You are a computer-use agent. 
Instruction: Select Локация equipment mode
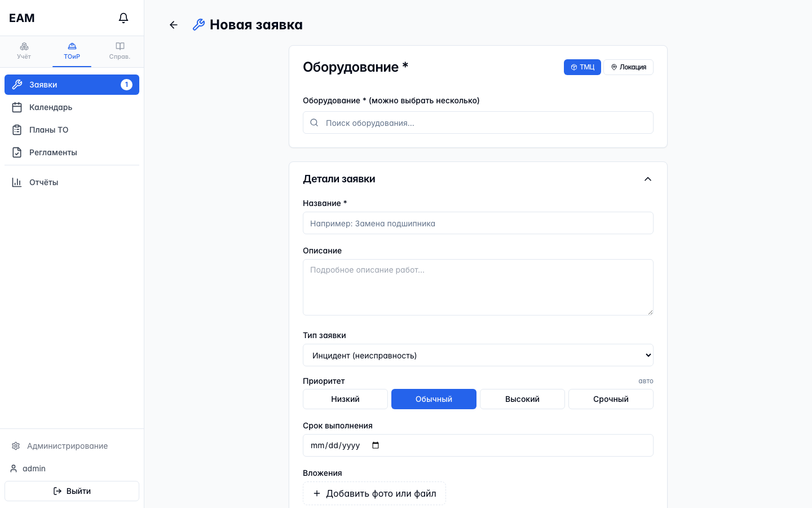click(628, 67)
